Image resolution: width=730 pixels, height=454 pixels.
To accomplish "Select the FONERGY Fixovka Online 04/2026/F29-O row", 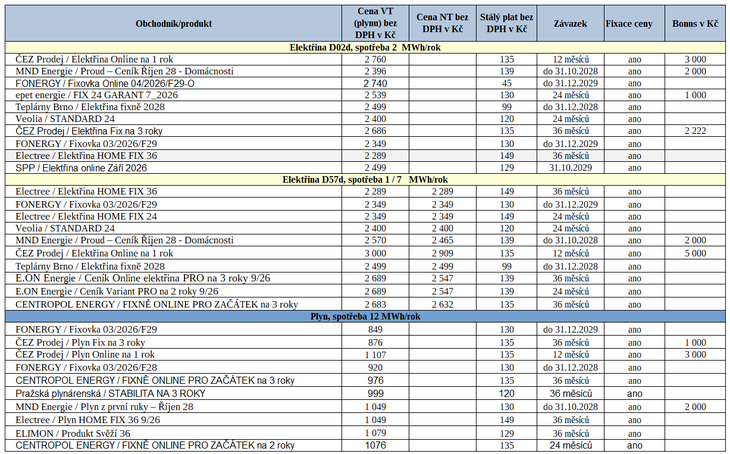I will click(365, 83).
